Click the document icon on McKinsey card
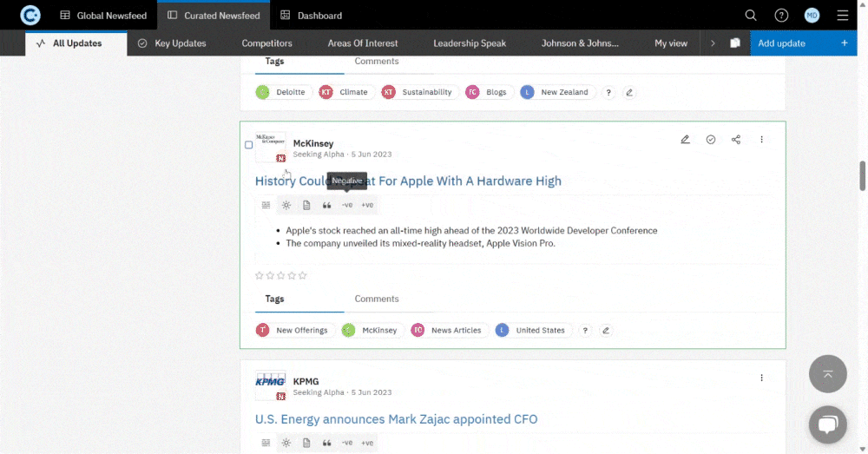This screenshot has width=868, height=454. tap(306, 205)
